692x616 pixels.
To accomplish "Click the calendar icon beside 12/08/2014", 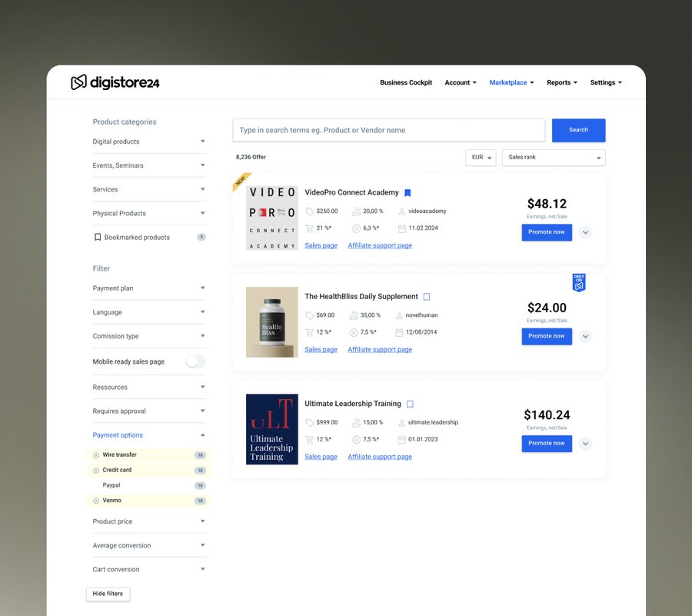I will [x=399, y=332].
